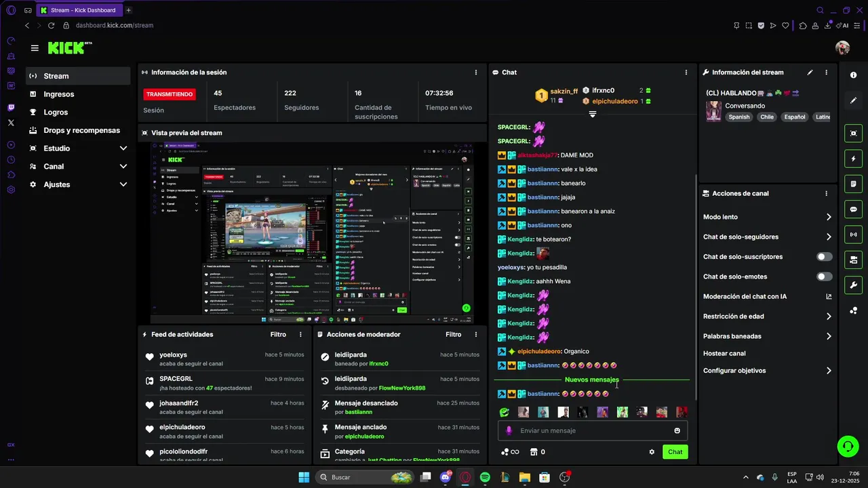The width and height of the screenshot is (868, 488).
Task: Toggle the wrench widget icon in right toolbar
Action: [853, 285]
